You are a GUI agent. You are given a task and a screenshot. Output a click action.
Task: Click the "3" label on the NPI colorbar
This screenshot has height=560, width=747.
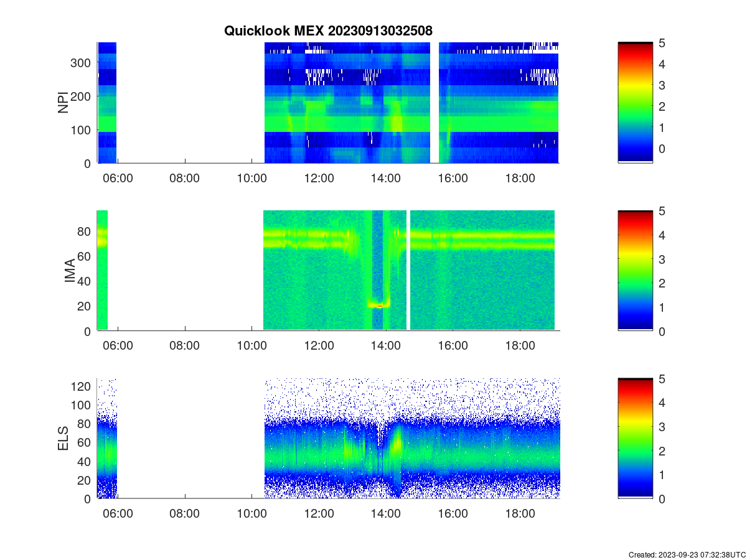click(662, 85)
